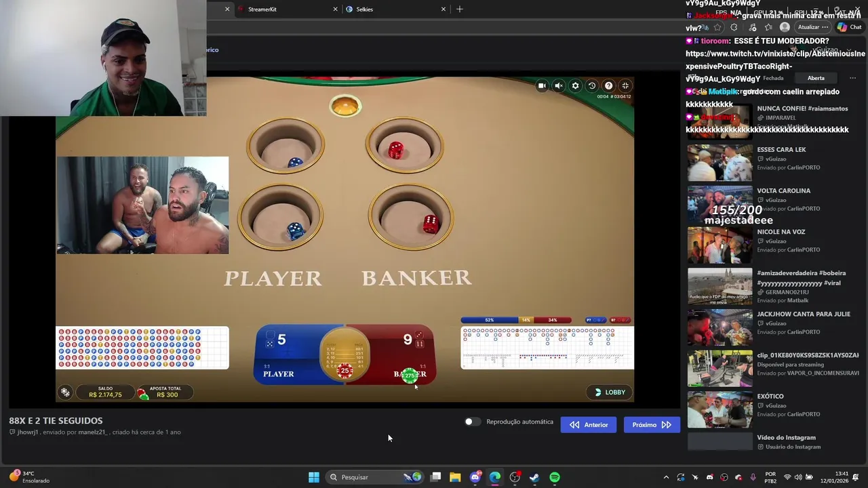
Task: Click the clip title 88X E 2 TIE SEGUIDOS
Action: pyautogui.click(x=56, y=421)
